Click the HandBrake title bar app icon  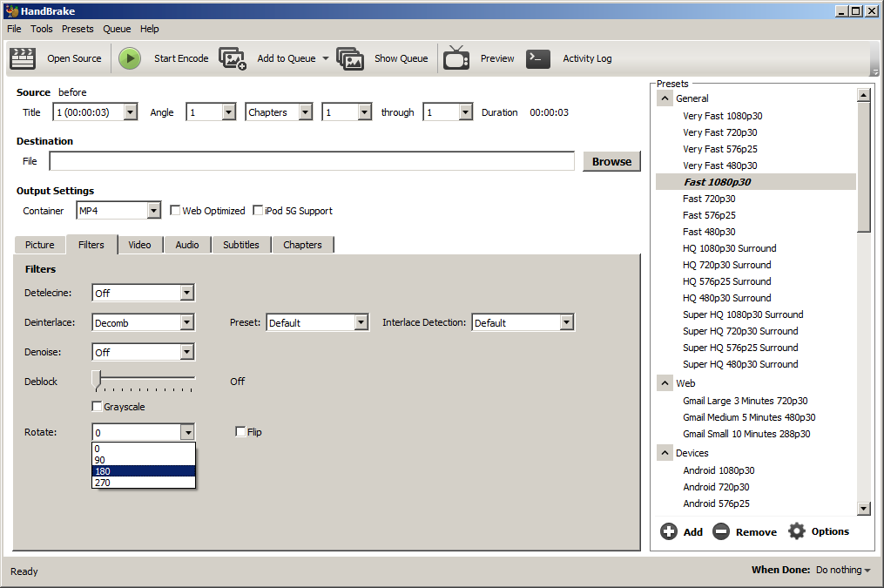(x=11, y=10)
